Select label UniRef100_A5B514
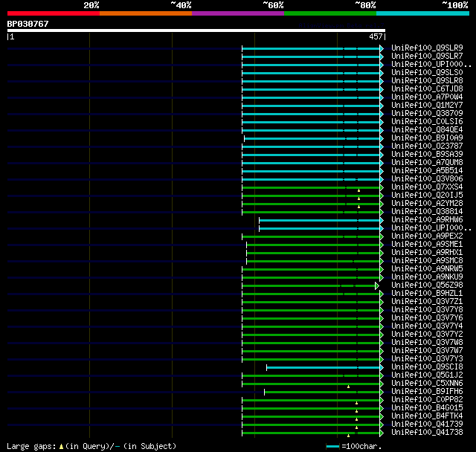The image size is (476, 452). coord(427,171)
